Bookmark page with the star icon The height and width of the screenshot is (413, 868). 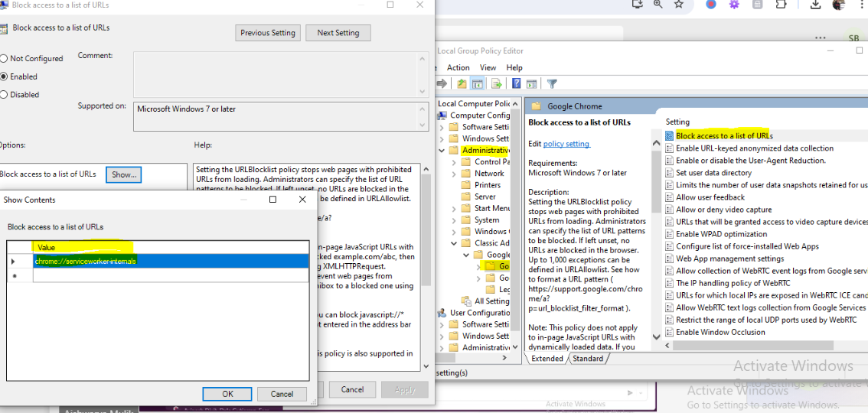pyautogui.click(x=679, y=5)
